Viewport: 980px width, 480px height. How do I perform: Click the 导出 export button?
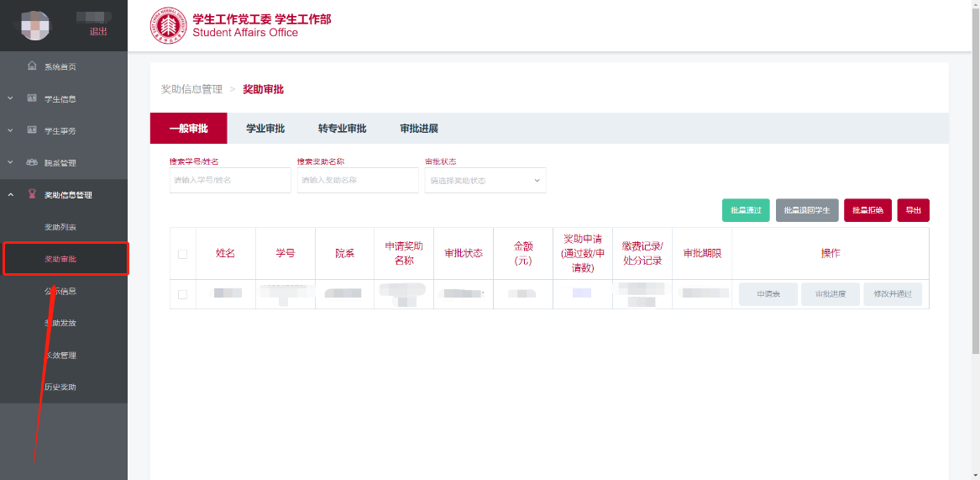click(x=913, y=210)
